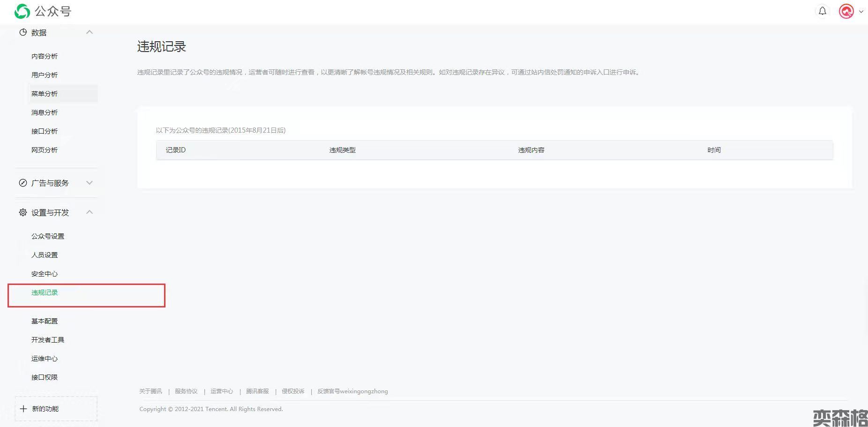Click the 设置与开发 gear icon
This screenshot has height=427, width=868.
click(x=22, y=212)
